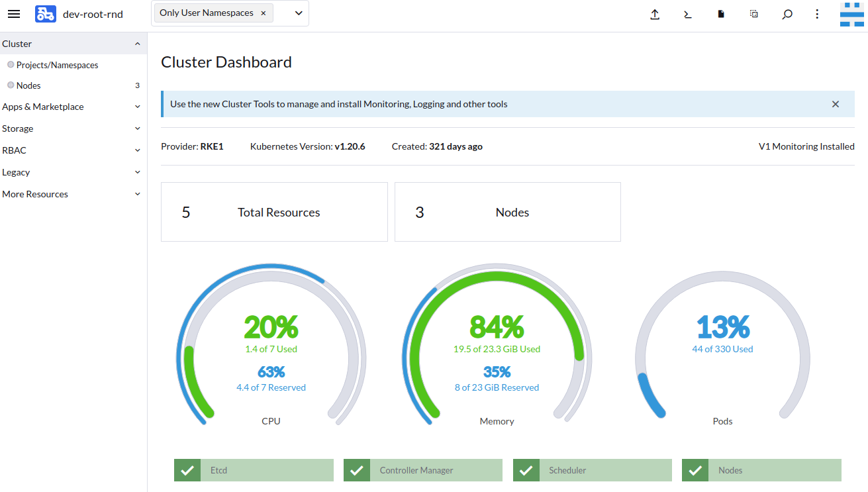Viewport: 868px width, 492px height.
Task: Click the Nodes status checkmark icon
Action: pyautogui.click(x=695, y=470)
